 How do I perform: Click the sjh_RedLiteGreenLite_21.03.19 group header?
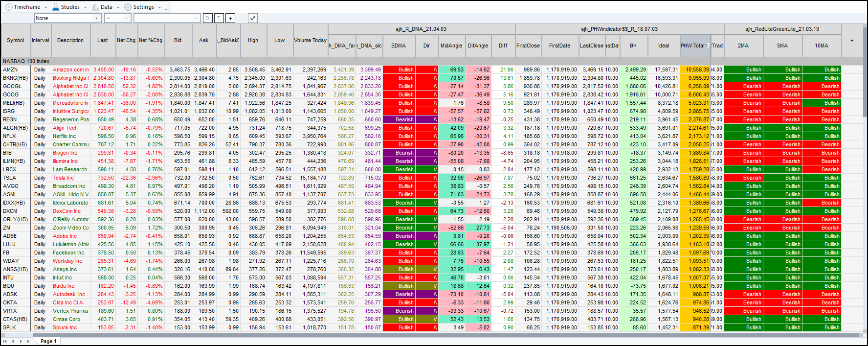[782, 29]
